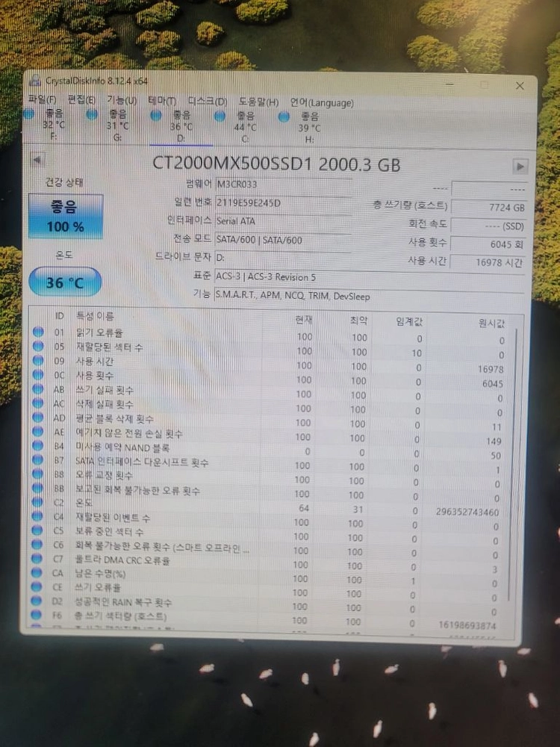The image size is (560, 747).
Task: Click status icon for C6 회복 불가능한 오류 횟수
Action: [37, 544]
